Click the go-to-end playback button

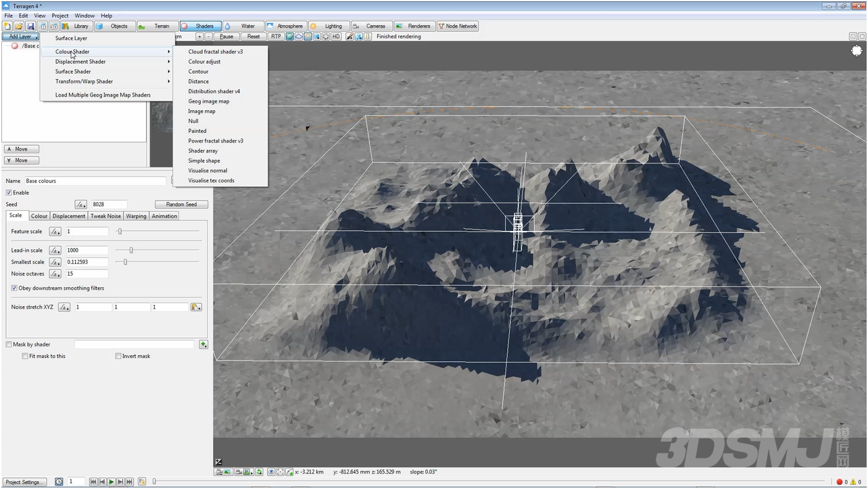pyautogui.click(x=129, y=482)
